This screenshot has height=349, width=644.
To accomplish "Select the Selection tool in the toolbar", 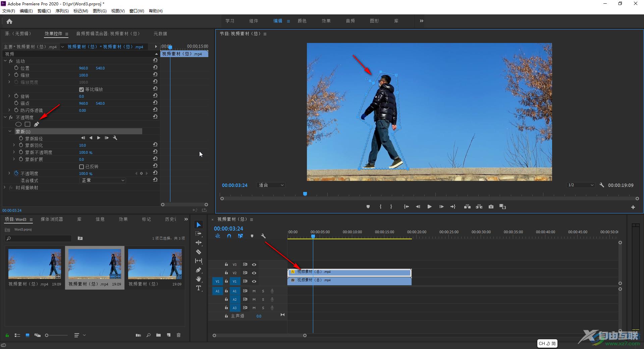I will [199, 225].
